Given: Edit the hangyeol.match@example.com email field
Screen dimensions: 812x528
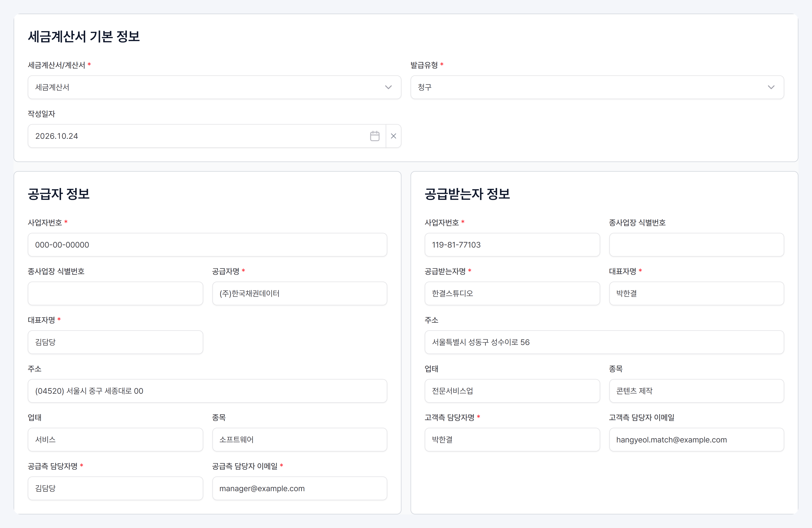Looking at the screenshot, I should [696, 440].
